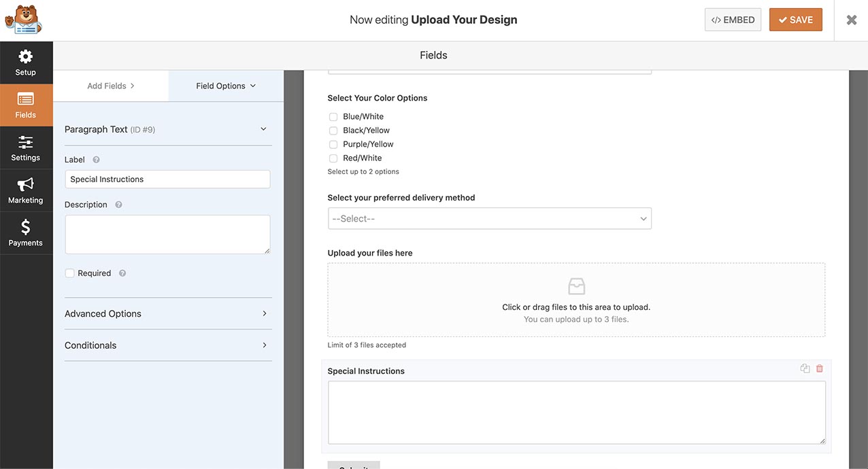Click the file upload drop area
The height and width of the screenshot is (469, 868).
[x=576, y=299]
